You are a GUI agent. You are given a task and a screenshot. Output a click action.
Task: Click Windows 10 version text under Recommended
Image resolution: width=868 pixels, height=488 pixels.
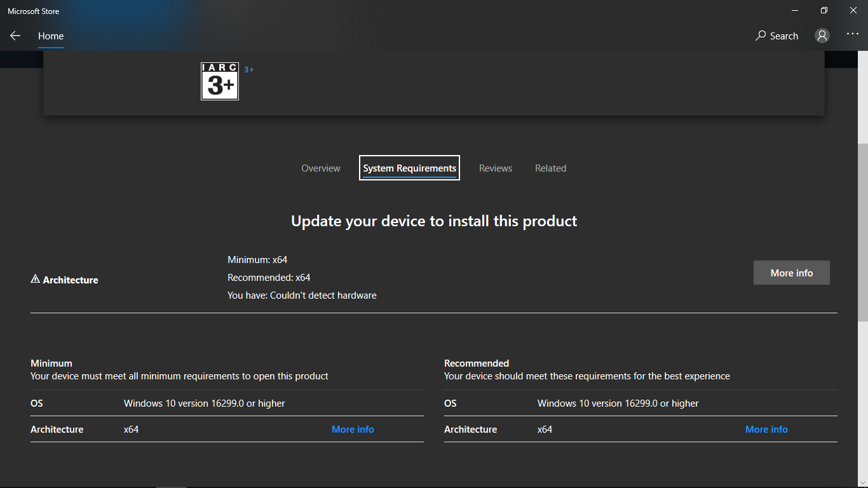click(x=618, y=403)
